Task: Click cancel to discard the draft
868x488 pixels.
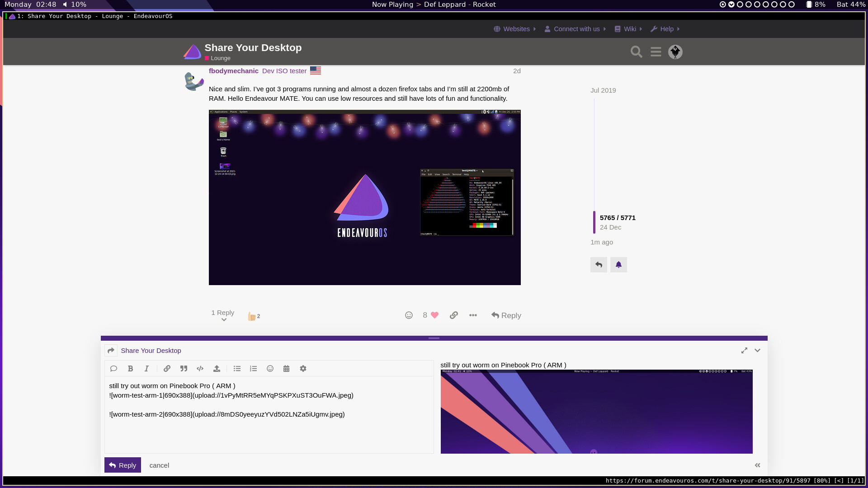Action: coord(159,465)
